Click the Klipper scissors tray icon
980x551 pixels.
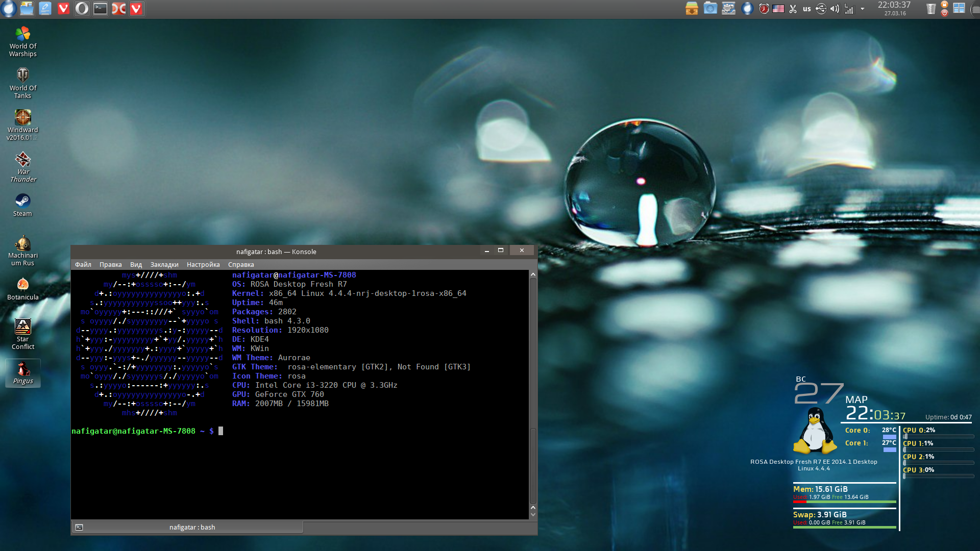click(793, 9)
